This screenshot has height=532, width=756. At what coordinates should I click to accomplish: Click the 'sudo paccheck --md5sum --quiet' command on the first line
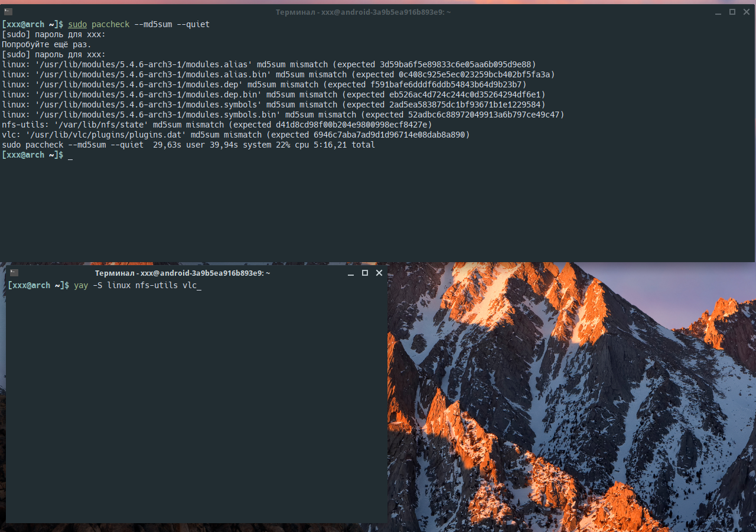coord(139,24)
